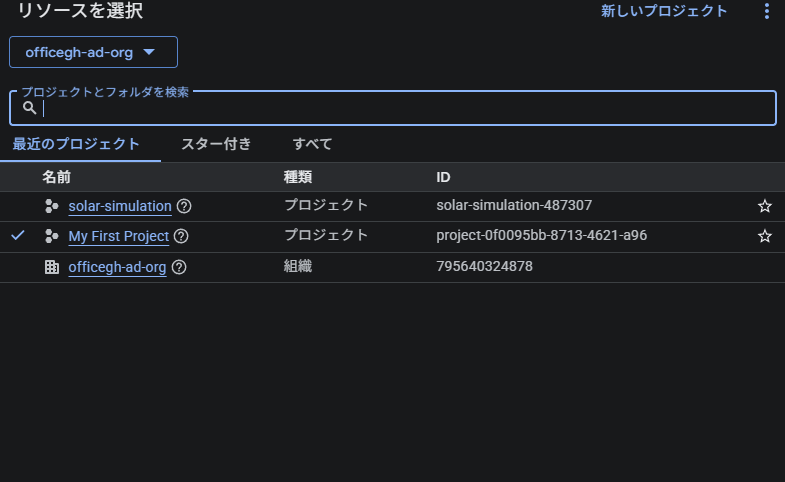
Task: Select the 最近のプロジェクト tab
Action: click(76, 144)
